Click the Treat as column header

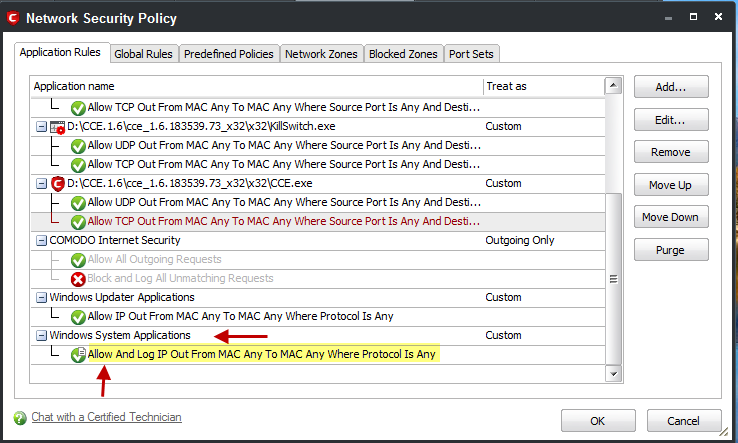coord(544,87)
